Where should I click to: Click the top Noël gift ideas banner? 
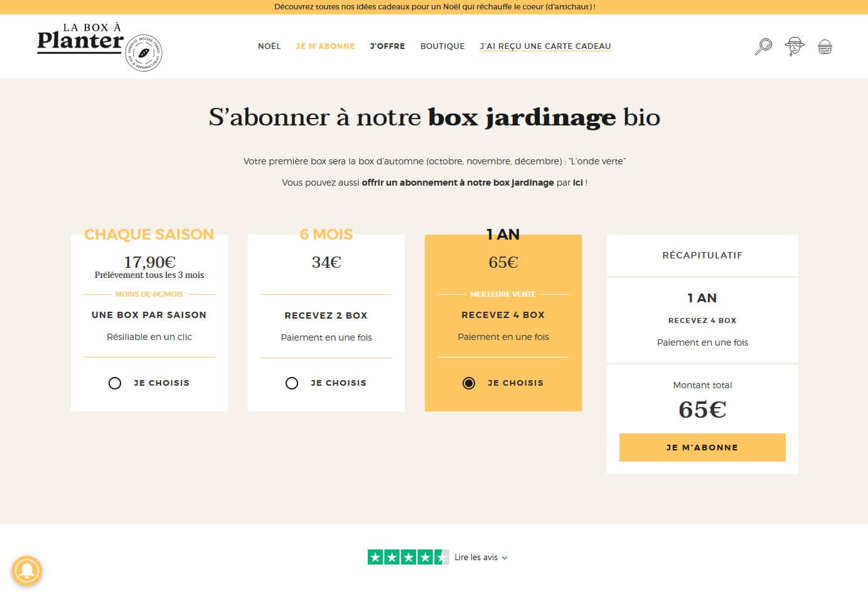[434, 7]
